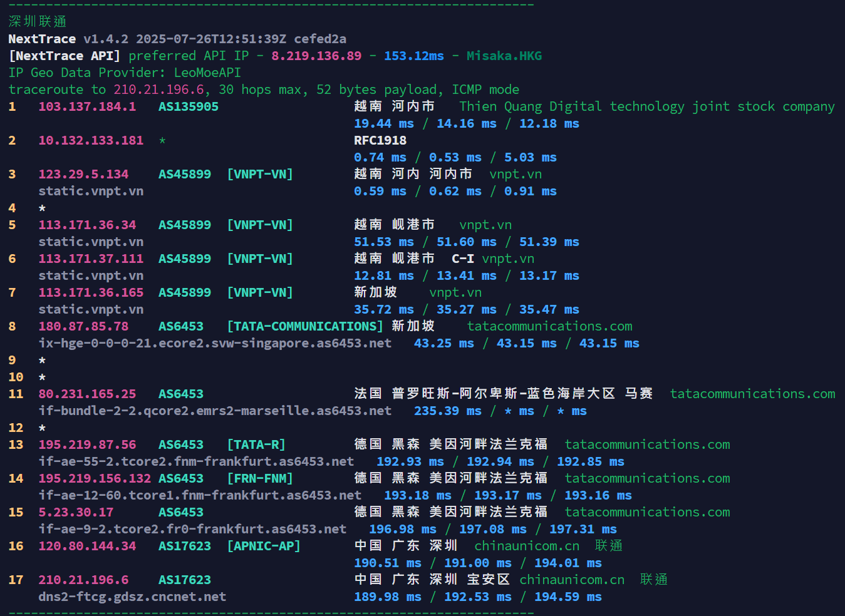The image size is (845, 616).
Task: Select hop 5 IP 113.171.36.34
Action: pyautogui.click(x=87, y=225)
